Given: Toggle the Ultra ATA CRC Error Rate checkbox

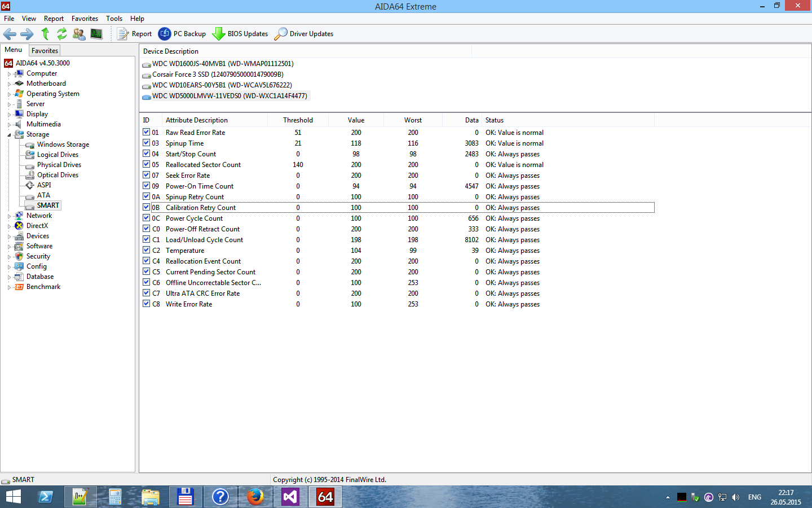Looking at the screenshot, I should point(146,293).
